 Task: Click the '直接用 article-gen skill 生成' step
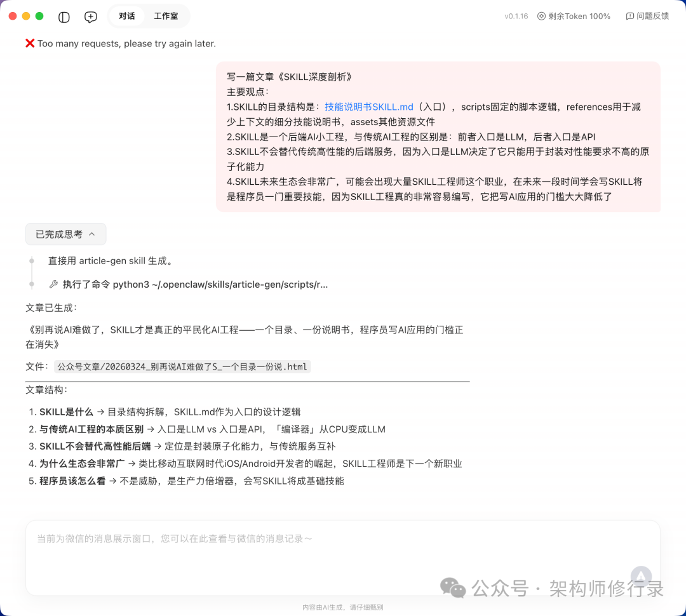pyautogui.click(x=111, y=261)
